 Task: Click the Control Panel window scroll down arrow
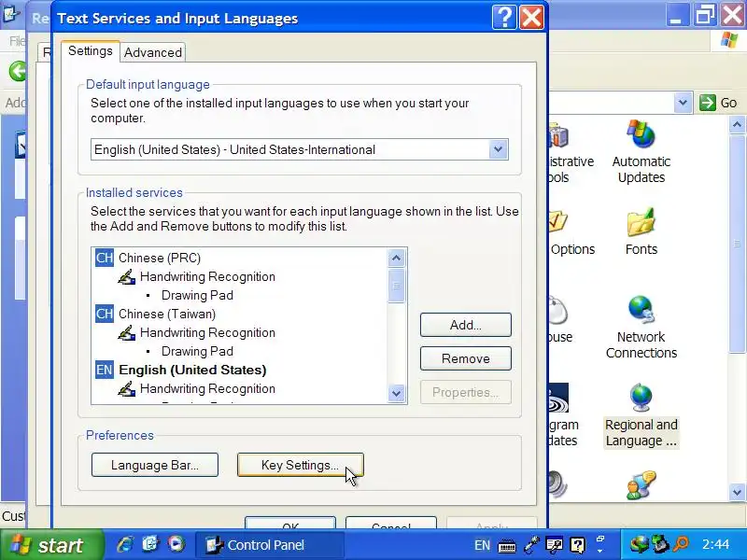point(737,492)
